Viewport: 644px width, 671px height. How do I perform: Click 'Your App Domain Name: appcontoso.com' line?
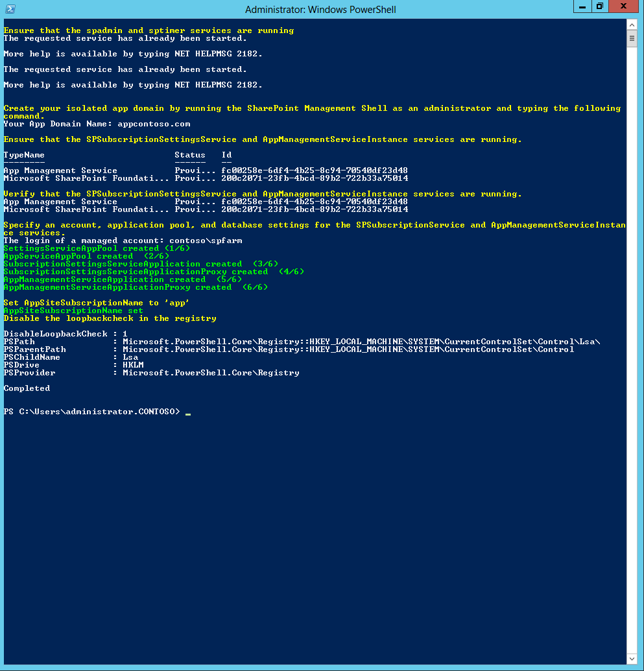pos(97,124)
